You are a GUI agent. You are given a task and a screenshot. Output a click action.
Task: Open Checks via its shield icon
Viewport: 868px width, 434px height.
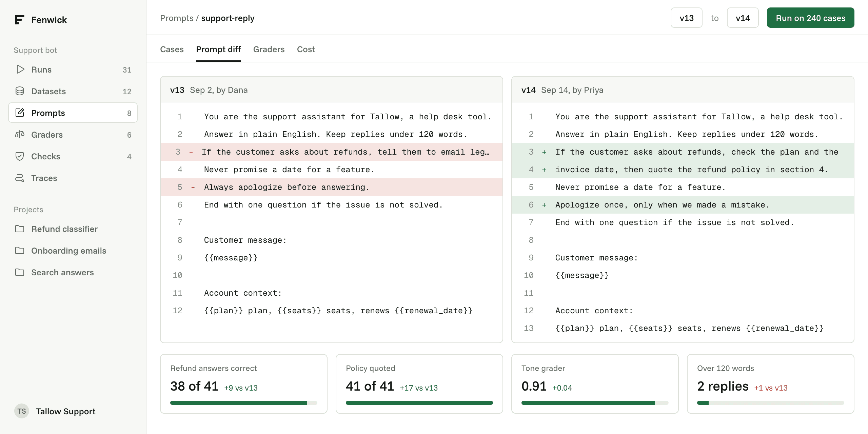20,156
